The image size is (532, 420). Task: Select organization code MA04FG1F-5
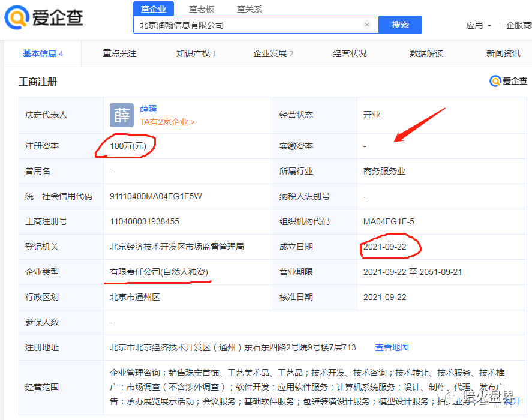coord(389,221)
